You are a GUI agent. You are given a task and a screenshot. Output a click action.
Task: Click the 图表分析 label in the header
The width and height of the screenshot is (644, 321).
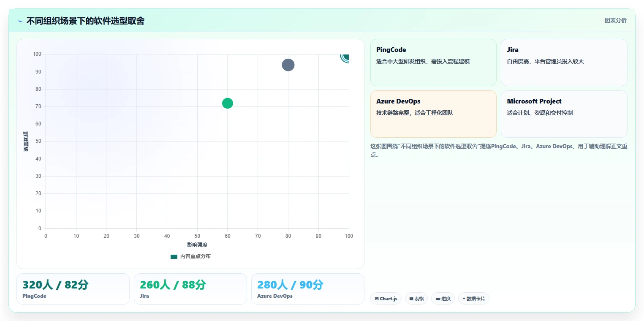pyautogui.click(x=615, y=20)
